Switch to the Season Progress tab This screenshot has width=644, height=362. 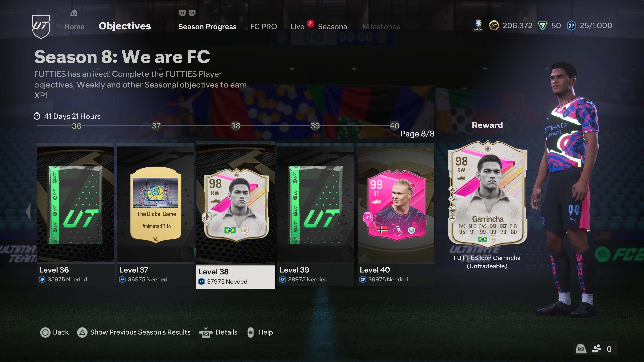point(207,26)
